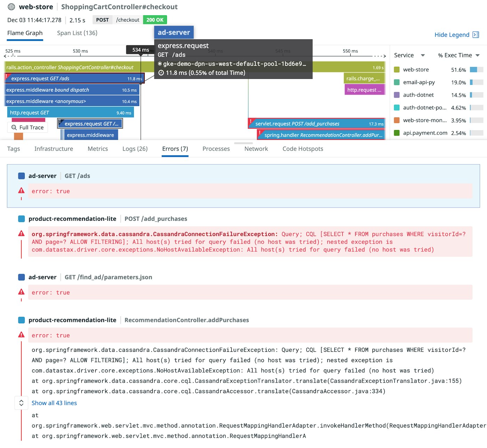Open the Metrics tab
This screenshot has width=487, height=448.
click(x=98, y=149)
